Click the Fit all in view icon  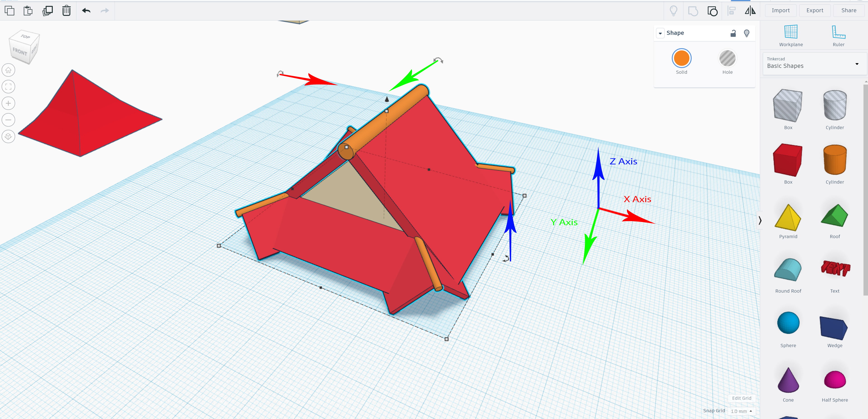(8, 87)
